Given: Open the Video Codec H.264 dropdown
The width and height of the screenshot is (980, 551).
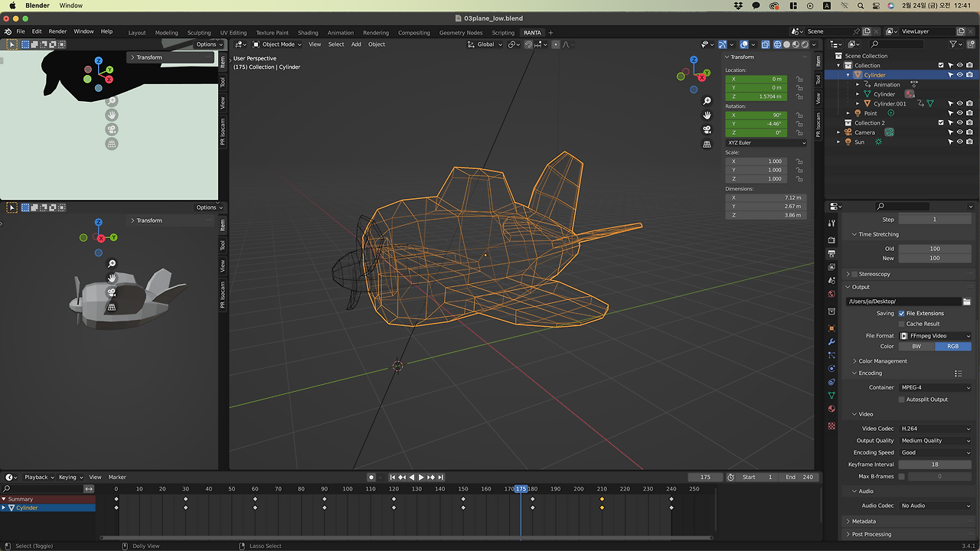Looking at the screenshot, I should pos(935,429).
